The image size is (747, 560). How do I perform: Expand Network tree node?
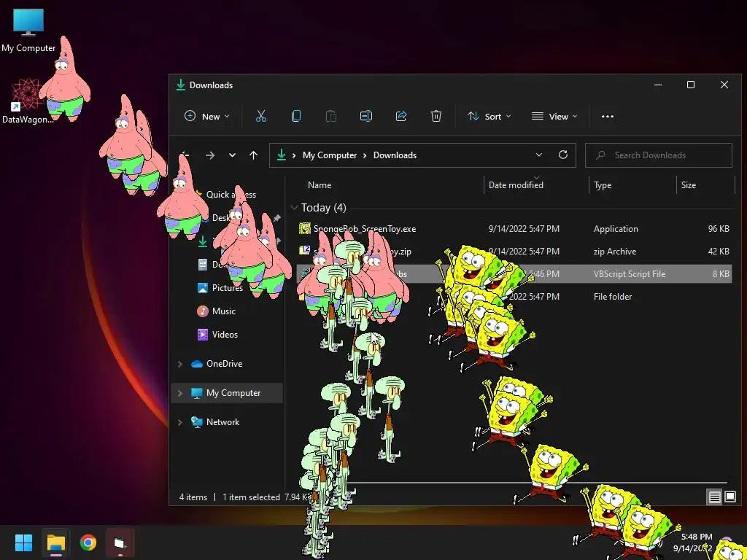180,422
